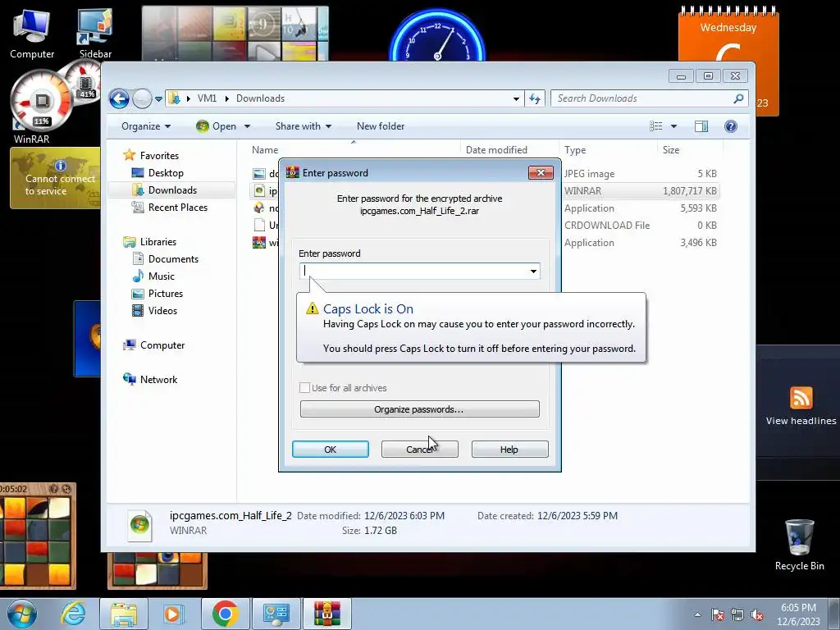Show hidden tray icons arrow
This screenshot has height=630, width=840.
click(697, 614)
